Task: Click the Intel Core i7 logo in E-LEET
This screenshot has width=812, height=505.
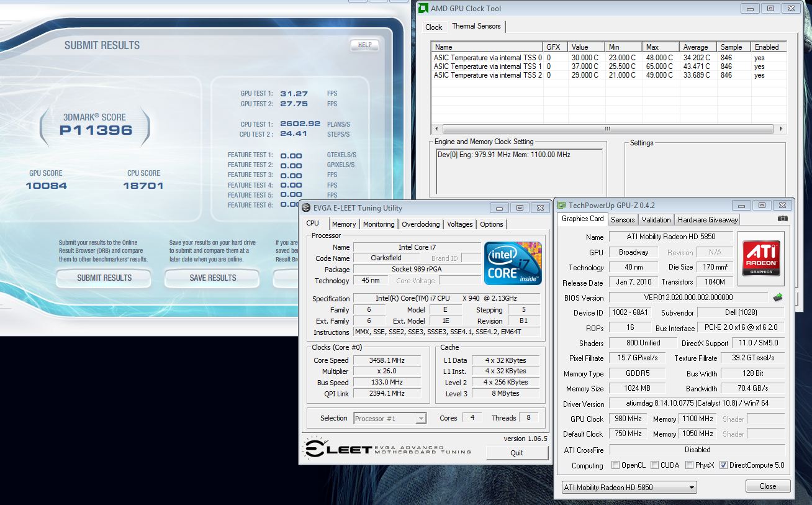Action: 513,263
